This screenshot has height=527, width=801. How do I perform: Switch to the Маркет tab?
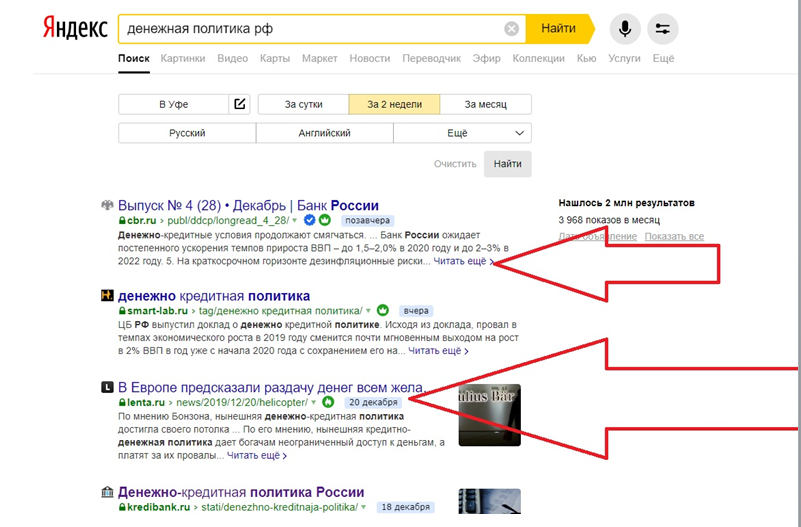click(320, 59)
